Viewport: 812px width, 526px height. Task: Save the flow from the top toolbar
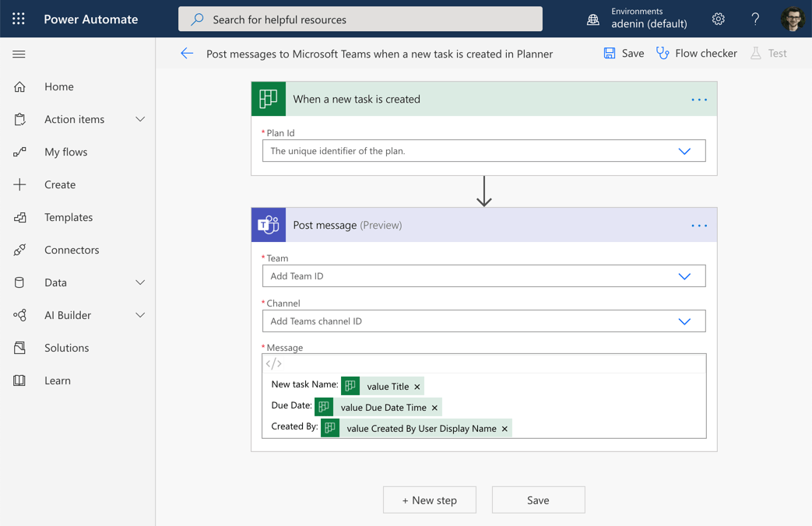624,54
